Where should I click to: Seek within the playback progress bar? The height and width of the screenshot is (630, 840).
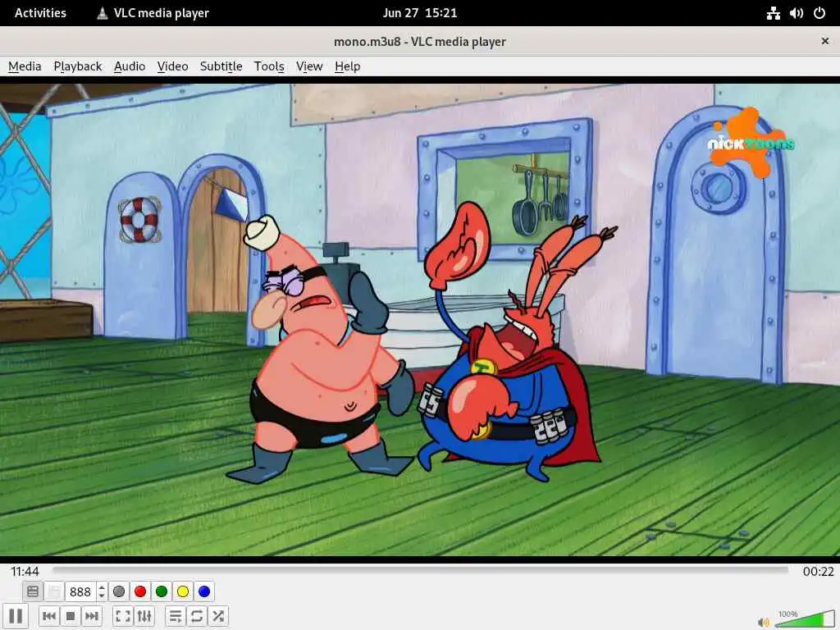click(421, 570)
